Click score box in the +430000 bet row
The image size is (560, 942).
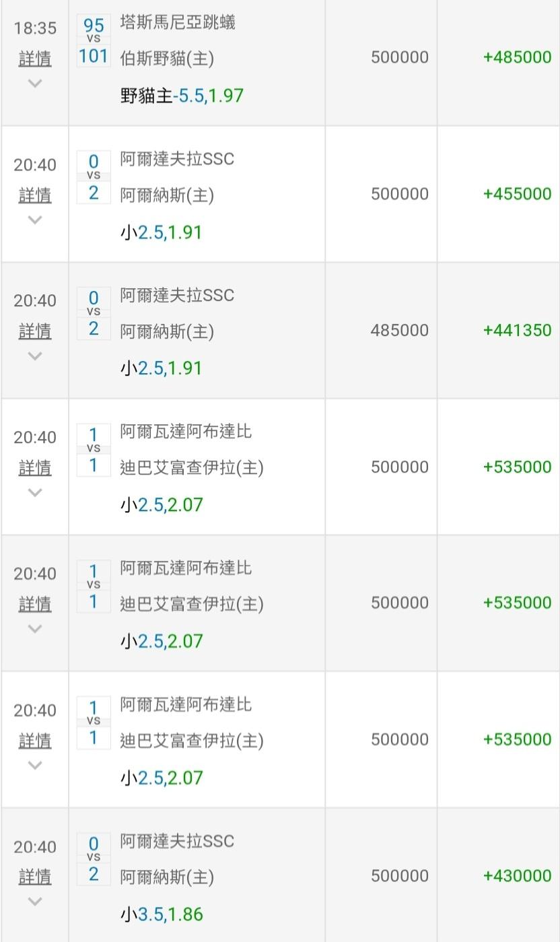pyautogui.click(x=94, y=859)
